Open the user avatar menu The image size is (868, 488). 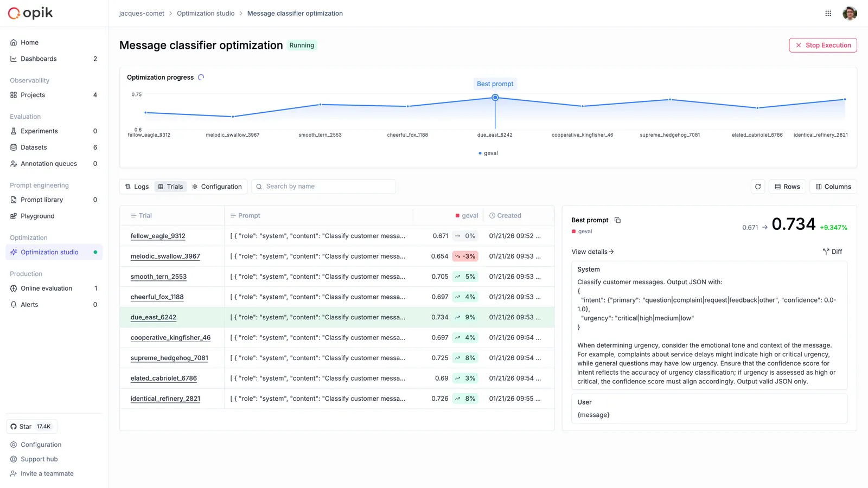pos(850,14)
